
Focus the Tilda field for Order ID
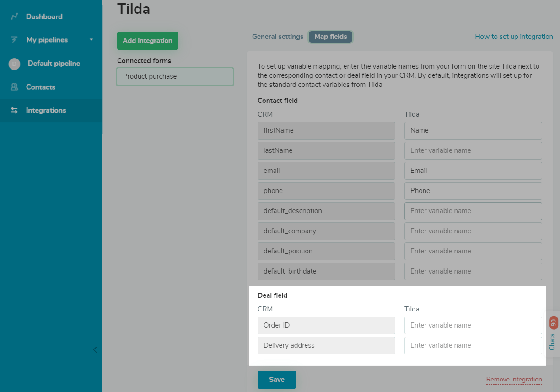473,325
